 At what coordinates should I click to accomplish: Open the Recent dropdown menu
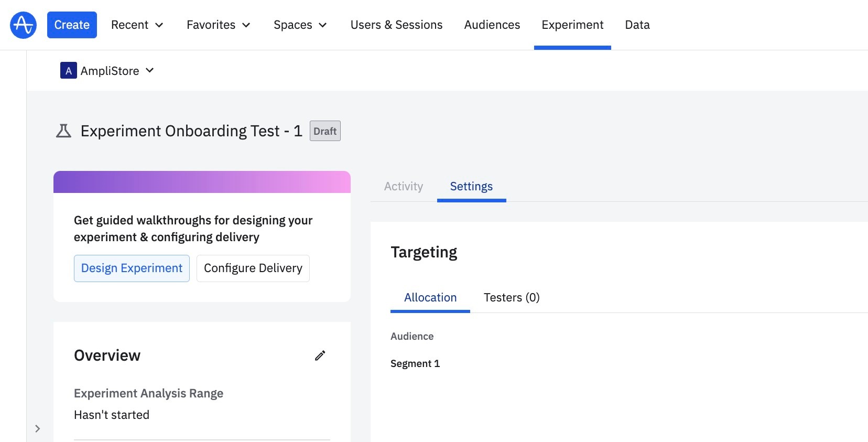[x=137, y=25]
